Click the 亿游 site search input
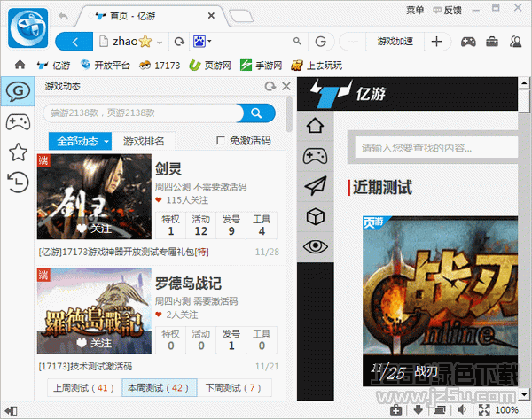 point(436,147)
